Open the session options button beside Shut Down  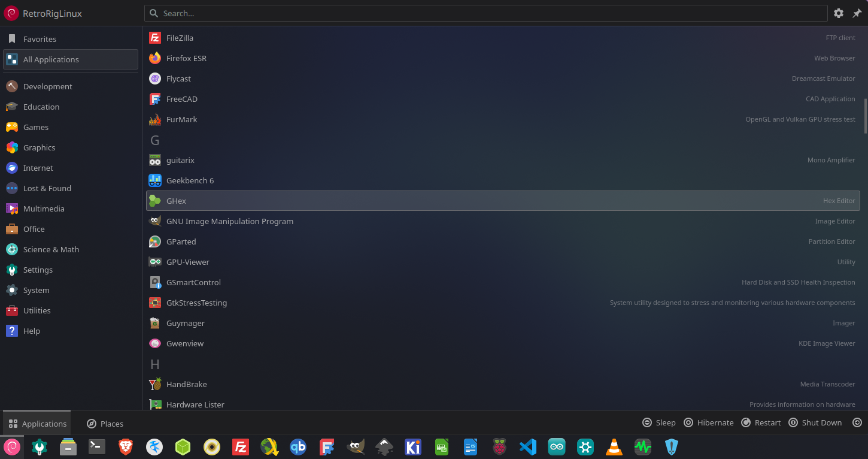click(x=857, y=422)
